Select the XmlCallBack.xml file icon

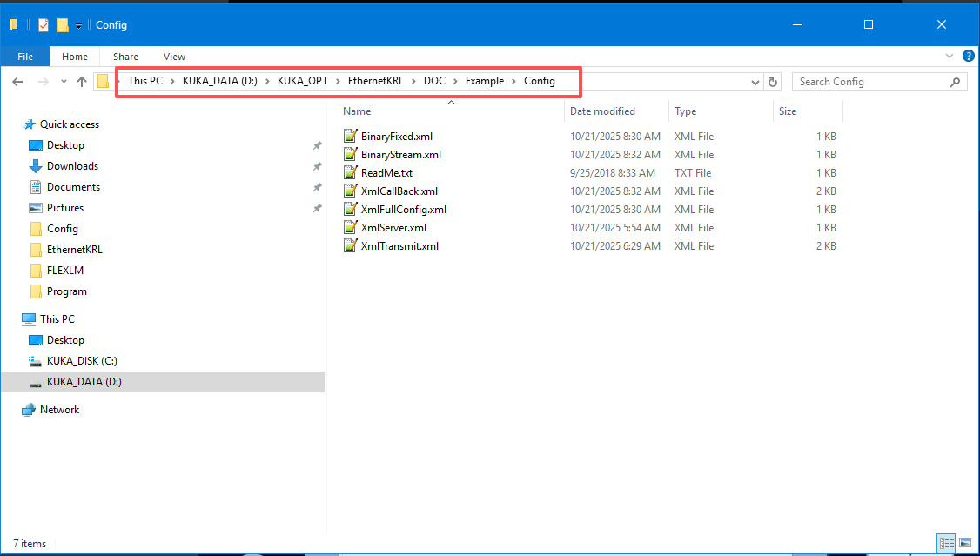tap(351, 191)
